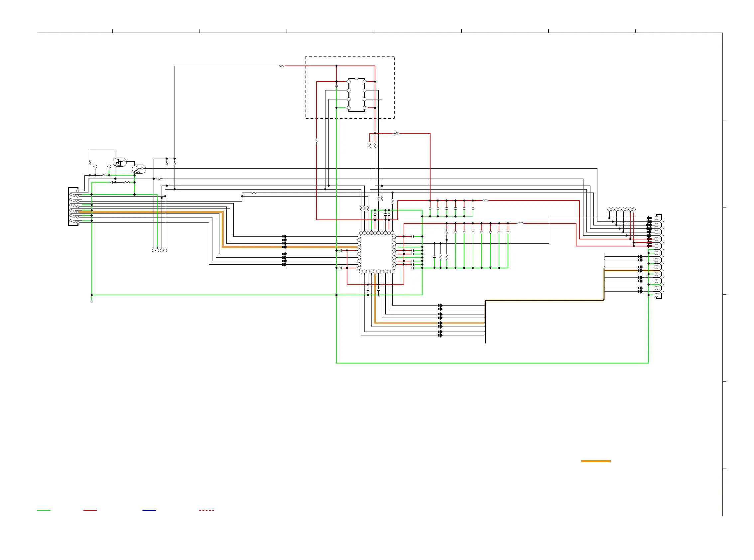
Task: Select the large square multi-pin IC
Action: click(x=376, y=252)
